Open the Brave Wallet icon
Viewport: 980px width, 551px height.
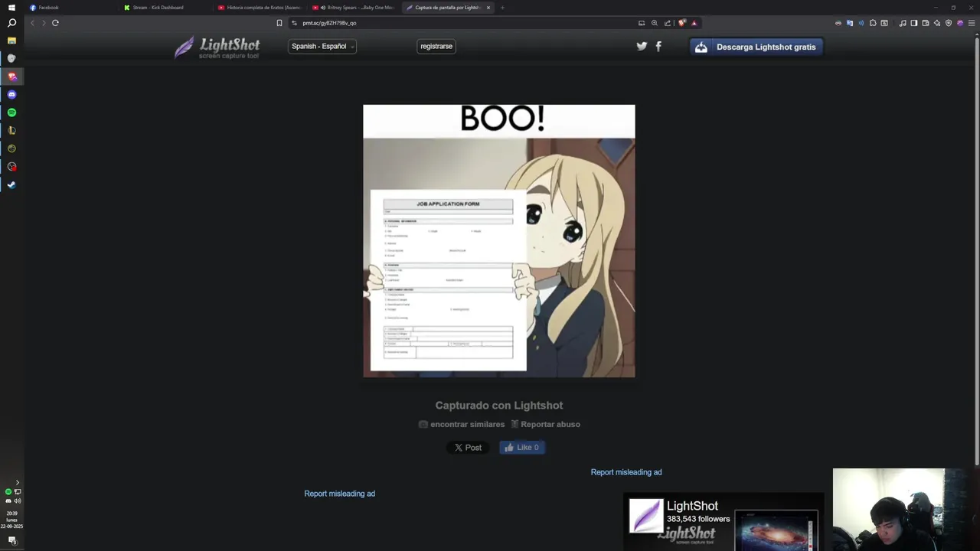[926, 23]
